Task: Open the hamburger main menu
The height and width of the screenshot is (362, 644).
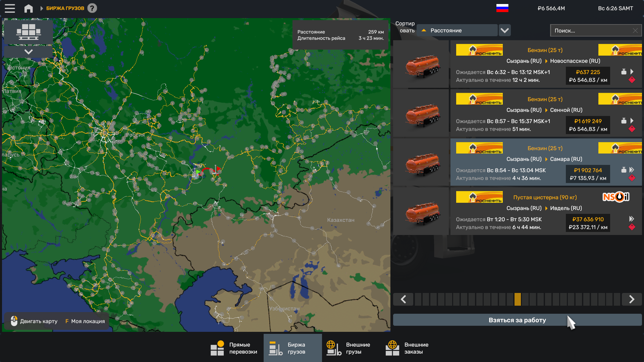Action: [10, 8]
